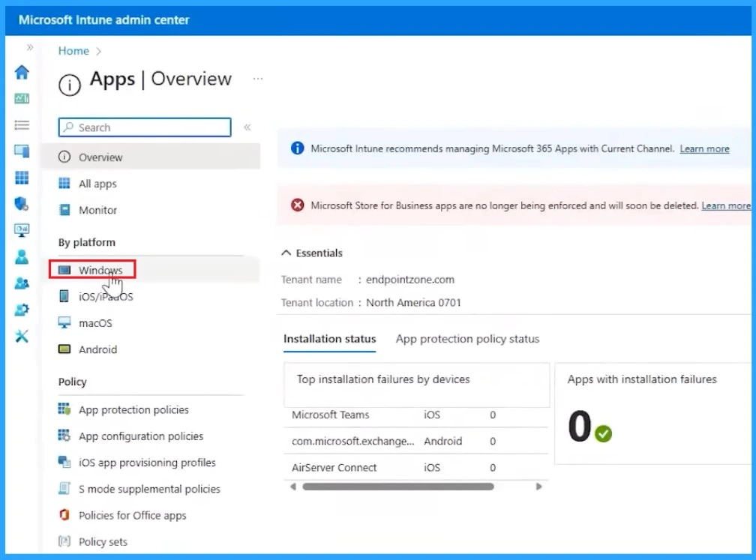Open Dashboard icon in left rail

(22, 99)
